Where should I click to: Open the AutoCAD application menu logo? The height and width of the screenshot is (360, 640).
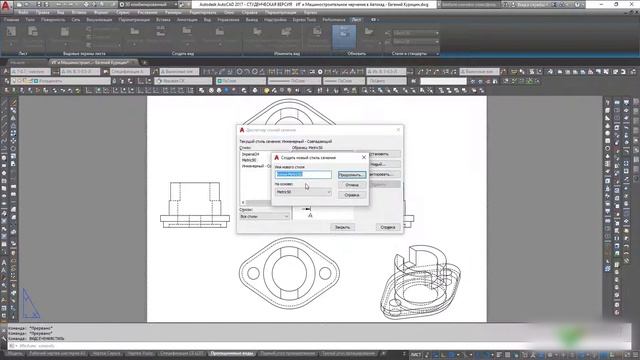pyautogui.click(x=6, y=6)
